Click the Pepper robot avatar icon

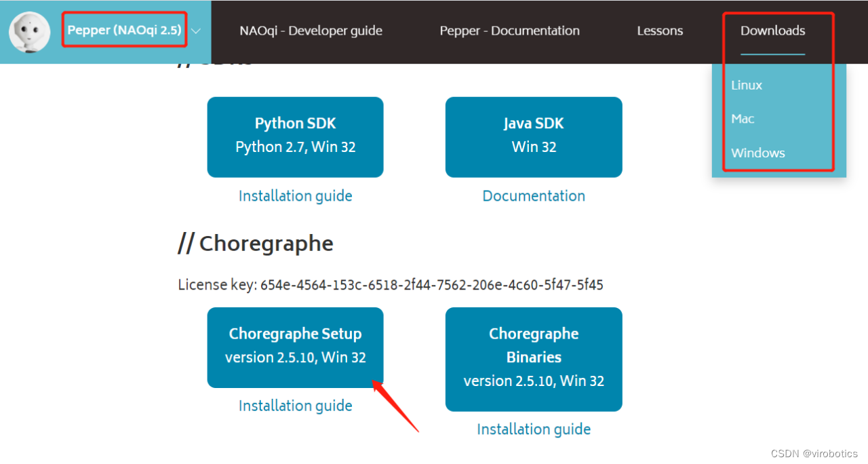29,32
